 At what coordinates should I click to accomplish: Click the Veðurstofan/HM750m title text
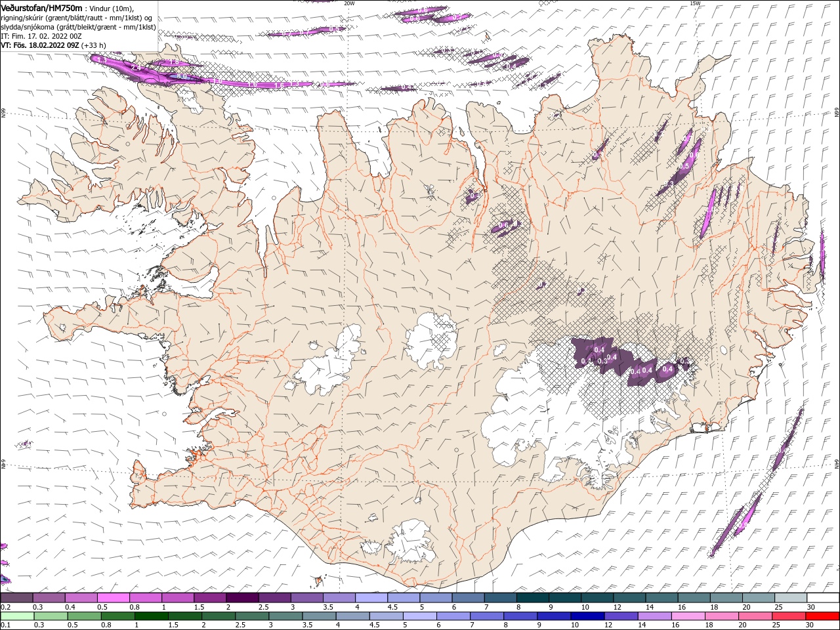pyautogui.click(x=41, y=7)
